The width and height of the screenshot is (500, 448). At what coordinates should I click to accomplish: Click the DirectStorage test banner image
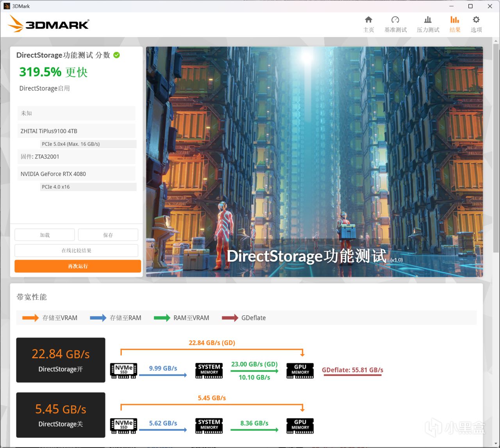click(314, 162)
